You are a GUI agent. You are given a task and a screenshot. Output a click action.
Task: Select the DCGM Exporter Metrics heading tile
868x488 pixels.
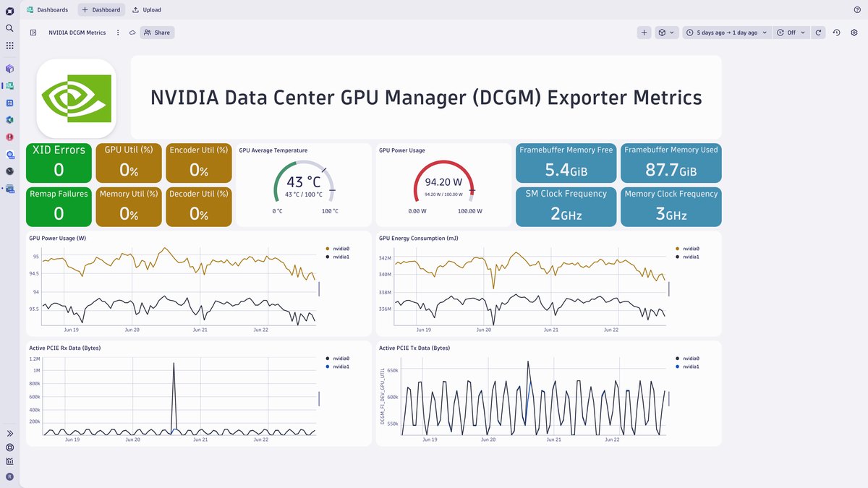426,98
